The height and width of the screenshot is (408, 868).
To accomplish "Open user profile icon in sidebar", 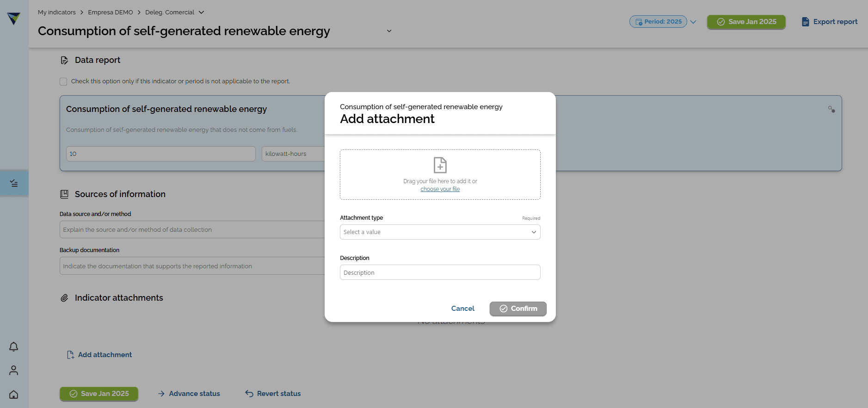I will pyautogui.click(x=14, y=370).
